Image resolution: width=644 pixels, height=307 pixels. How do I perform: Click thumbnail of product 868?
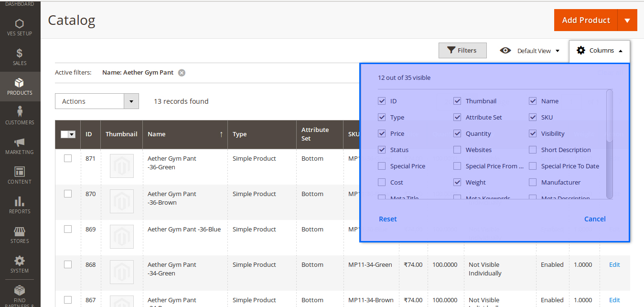[122, 272]
